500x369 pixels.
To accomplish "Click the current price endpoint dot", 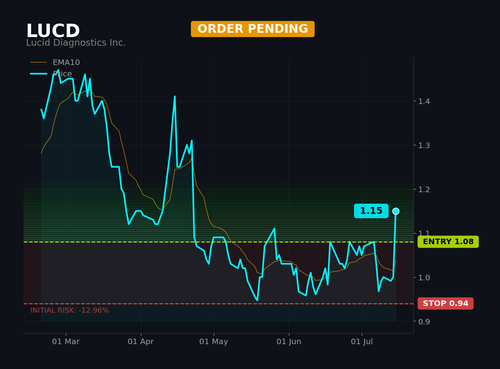I will 396,211.
